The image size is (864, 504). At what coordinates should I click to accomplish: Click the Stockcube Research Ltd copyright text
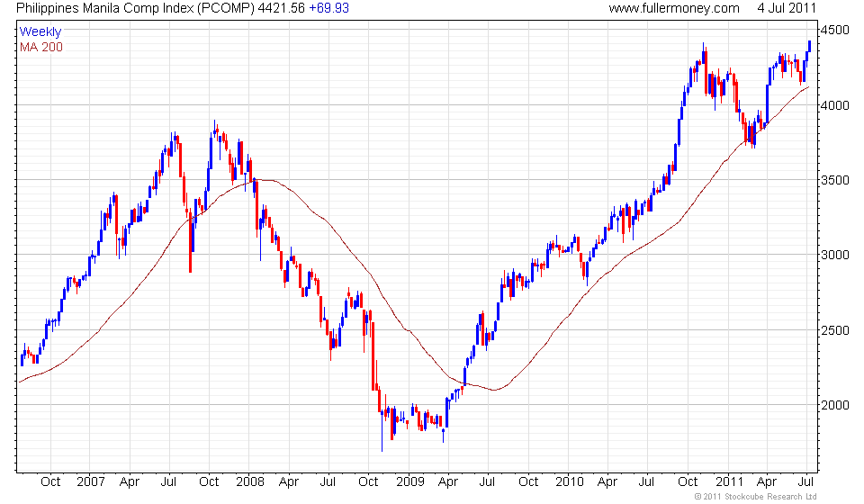755,497
